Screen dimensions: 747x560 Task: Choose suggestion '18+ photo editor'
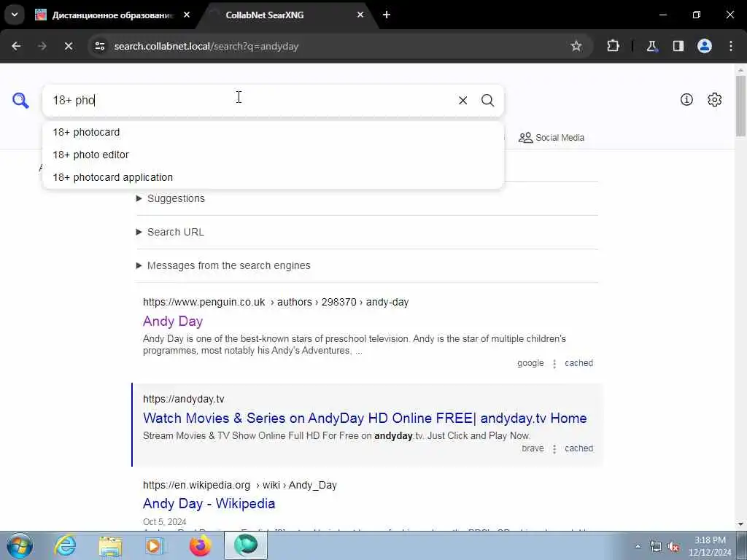coord(273,155)
